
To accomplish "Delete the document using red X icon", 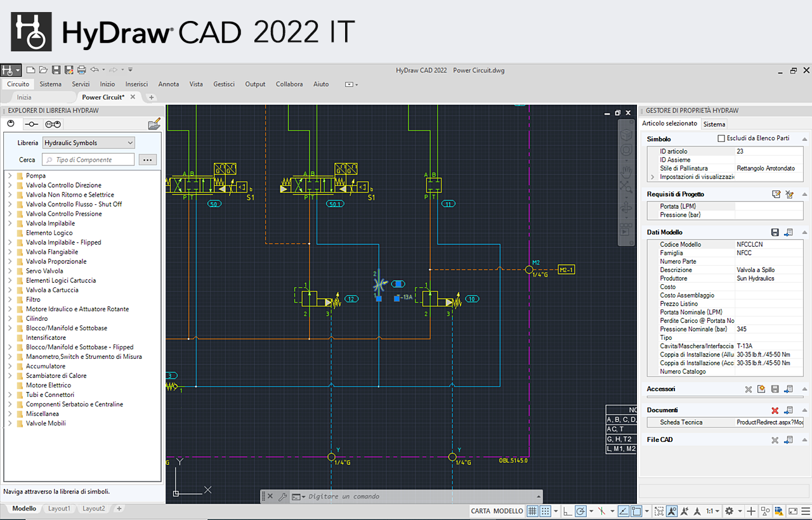I will 775,410.
